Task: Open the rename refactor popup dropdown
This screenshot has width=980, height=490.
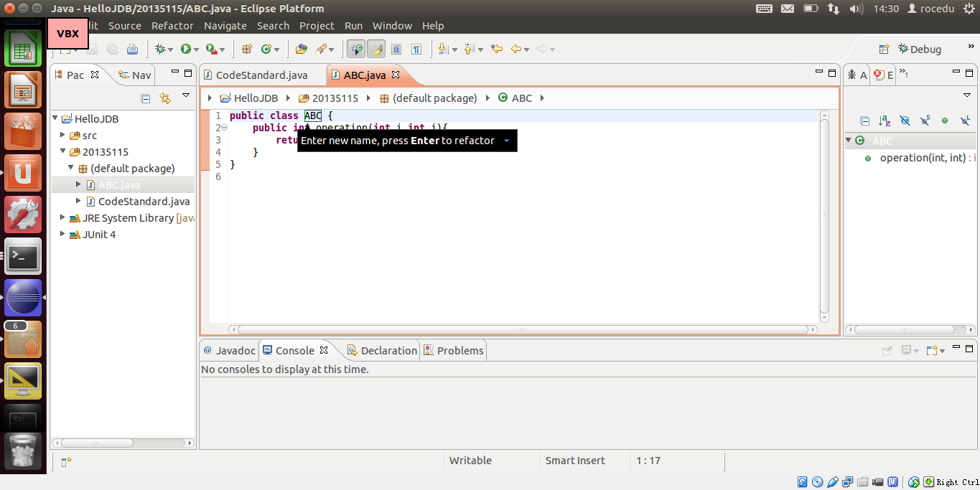Action: click(x=506, y=141)
